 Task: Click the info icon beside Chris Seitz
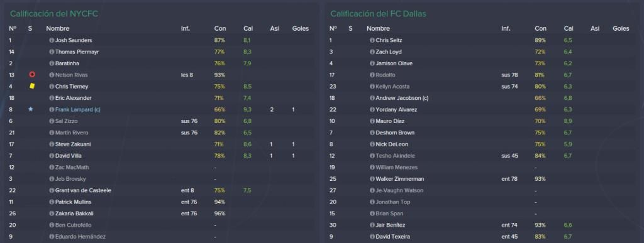pos(372,41)
